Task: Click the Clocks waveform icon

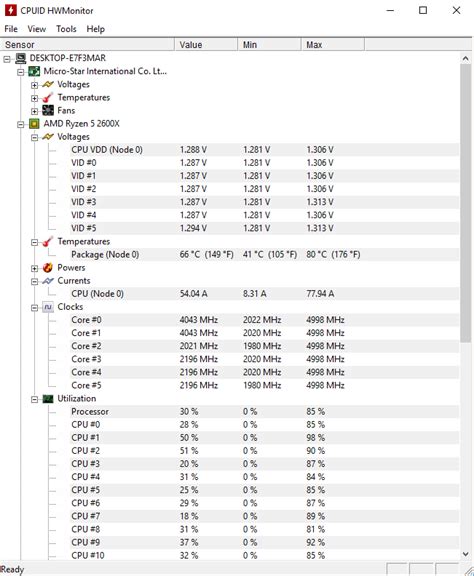Action: (x=48, y=307)
